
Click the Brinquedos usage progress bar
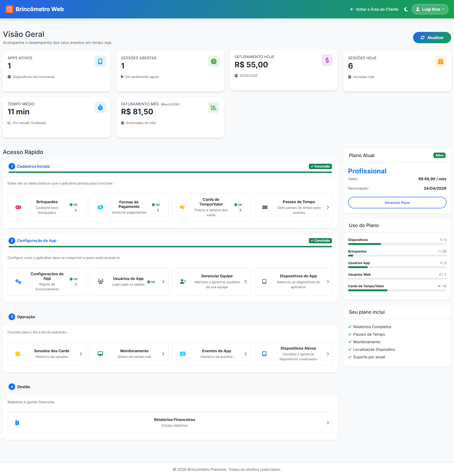(397, 256)
